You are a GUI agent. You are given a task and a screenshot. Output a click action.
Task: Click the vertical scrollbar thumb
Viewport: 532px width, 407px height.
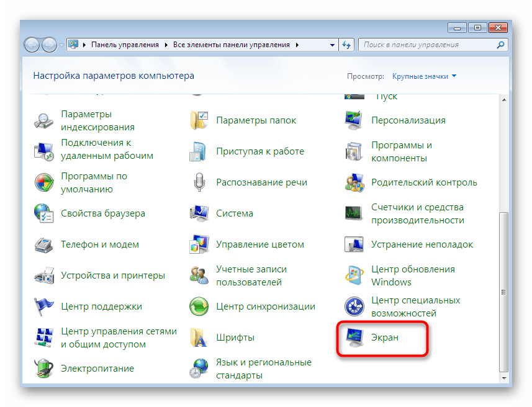pos(504,292)
